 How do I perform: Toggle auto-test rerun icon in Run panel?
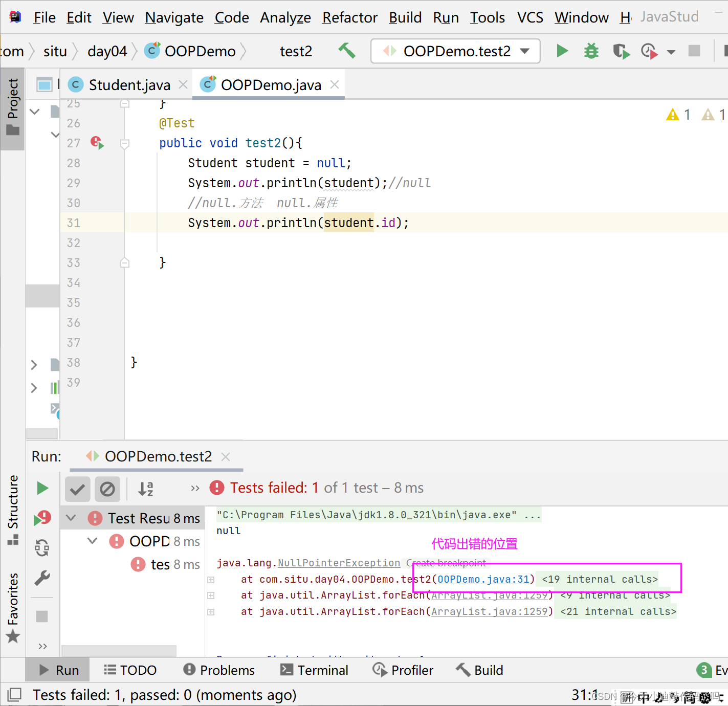pos(42,548)
